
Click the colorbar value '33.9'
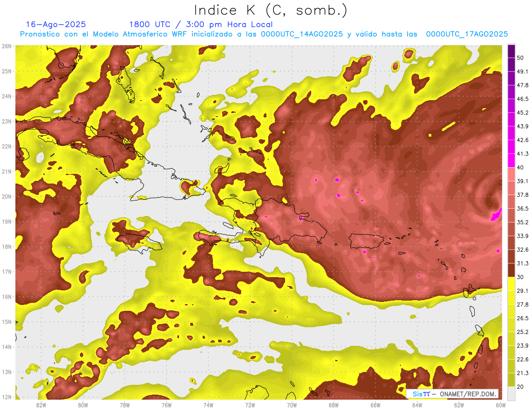tap(523, 236)
